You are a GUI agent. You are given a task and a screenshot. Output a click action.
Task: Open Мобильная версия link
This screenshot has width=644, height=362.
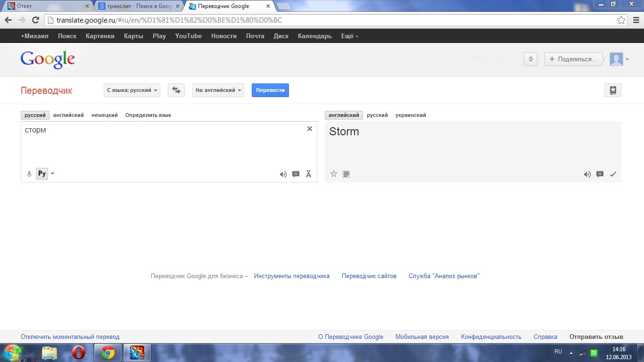pos(422,337)
